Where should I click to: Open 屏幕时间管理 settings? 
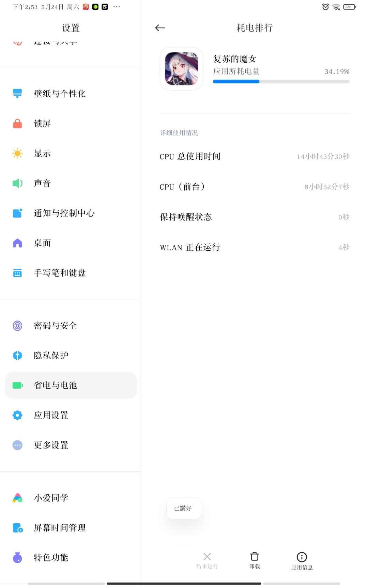click(x=71, y=528)
